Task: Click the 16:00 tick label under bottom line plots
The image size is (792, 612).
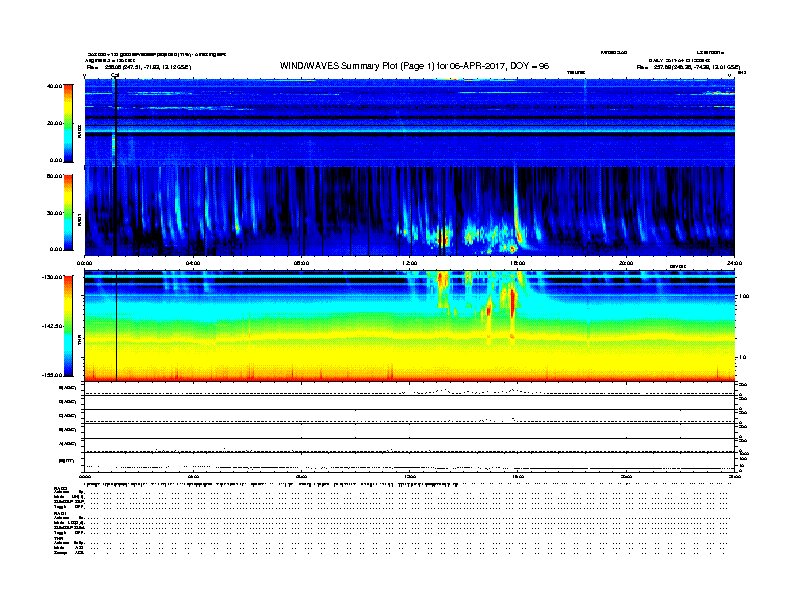Action: click(518, 477)
